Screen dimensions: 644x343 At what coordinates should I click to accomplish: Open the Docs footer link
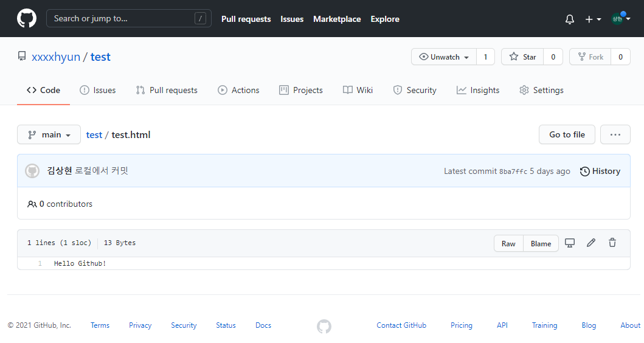tap(263, 325)
